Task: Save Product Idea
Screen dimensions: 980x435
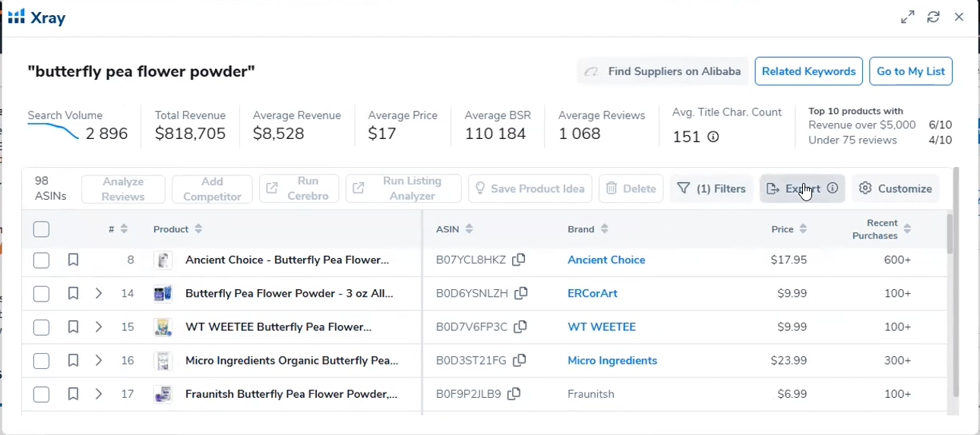Action: 530,189
